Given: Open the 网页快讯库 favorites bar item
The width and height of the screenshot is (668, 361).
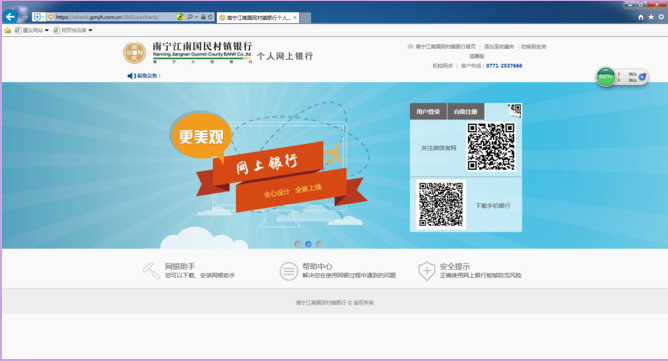Looking at the screenshot, I should tap(73, 30).
